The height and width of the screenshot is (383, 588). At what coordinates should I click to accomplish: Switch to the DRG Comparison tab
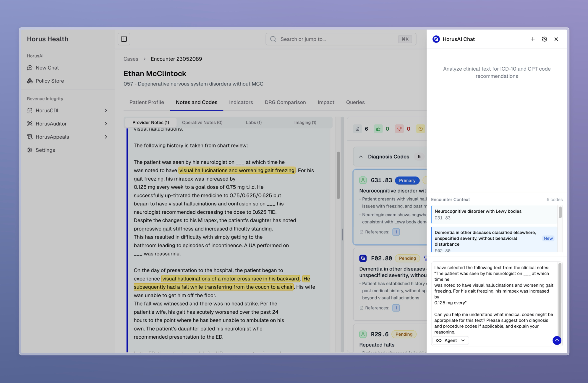[x=285, y=102]
